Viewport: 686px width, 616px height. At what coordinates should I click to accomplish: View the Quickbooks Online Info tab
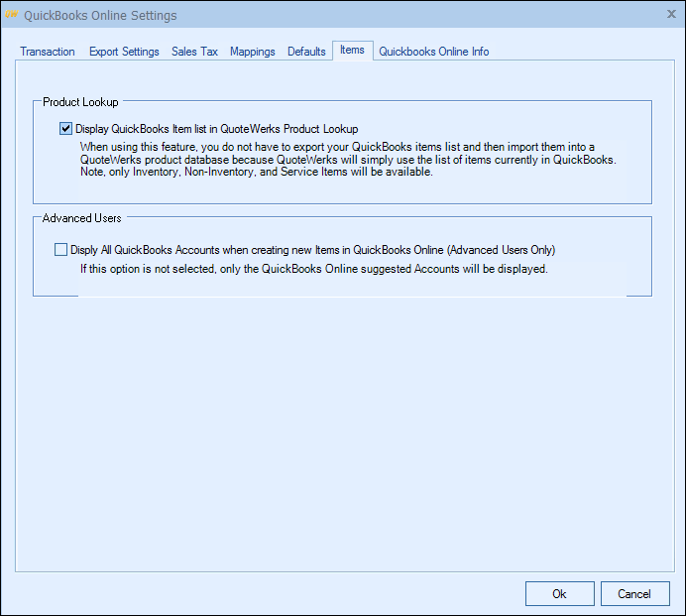pyautogui.click(x=433, y=52)
